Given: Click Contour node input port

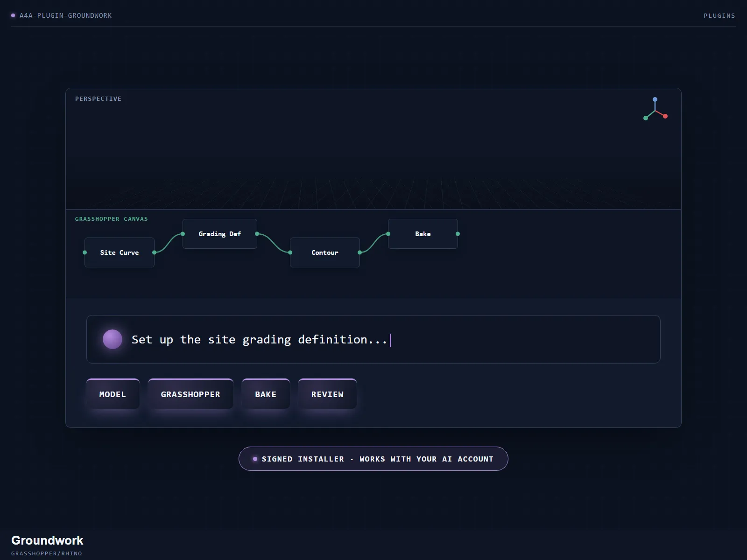Looking at the screenshot, I should (290, 252).
